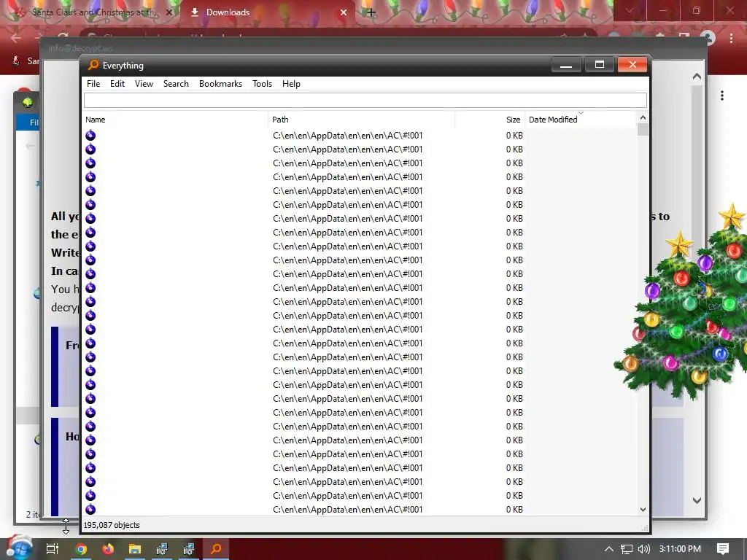Sort results by the Name column

coord(175,120)
